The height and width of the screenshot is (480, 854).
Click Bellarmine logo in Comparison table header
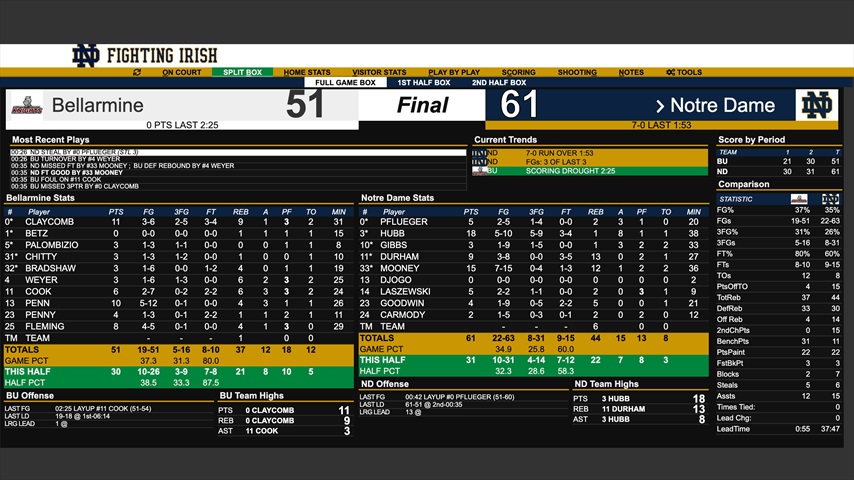pos(799,198)
